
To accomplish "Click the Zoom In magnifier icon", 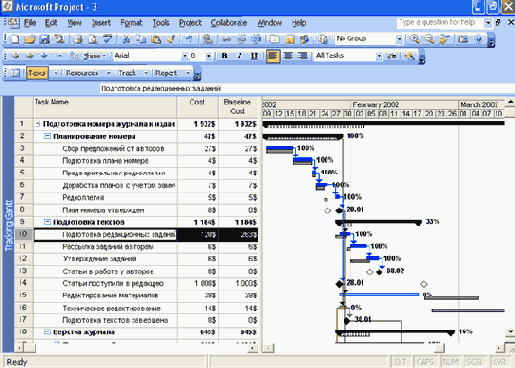I will (x=415, y=39).
